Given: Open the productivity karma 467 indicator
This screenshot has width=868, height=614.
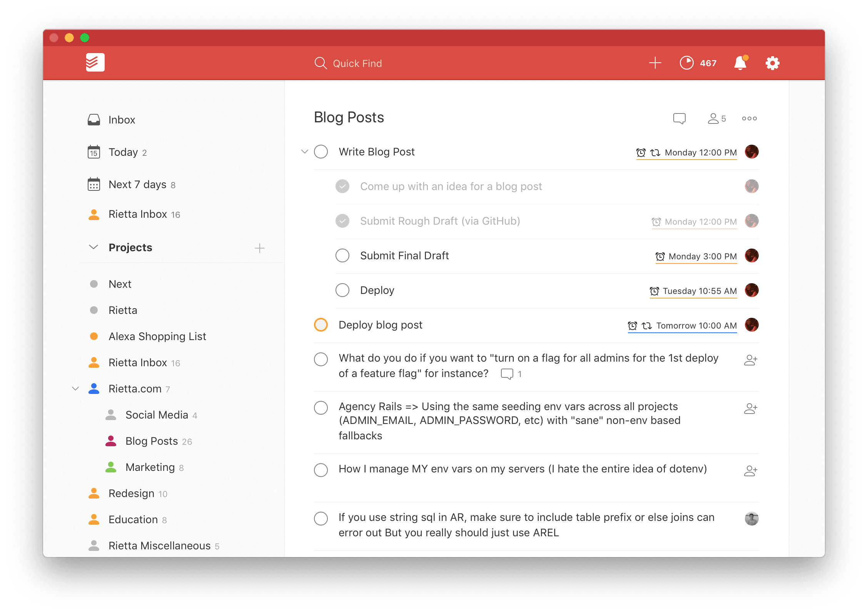Looking at the screenshot, I should pyautogui.click(x=698, y=63).
